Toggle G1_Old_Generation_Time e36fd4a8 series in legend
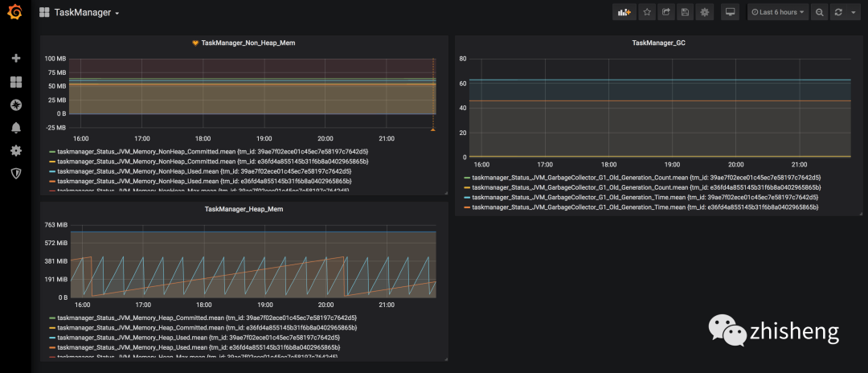The image size is (868, 373). pyautogui.click(x=645, y=207)
